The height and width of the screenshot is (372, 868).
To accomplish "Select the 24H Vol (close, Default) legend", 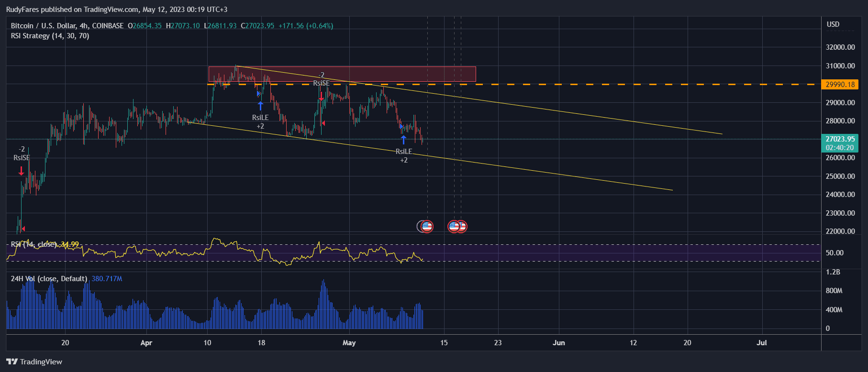I will [x=49, y=279].
